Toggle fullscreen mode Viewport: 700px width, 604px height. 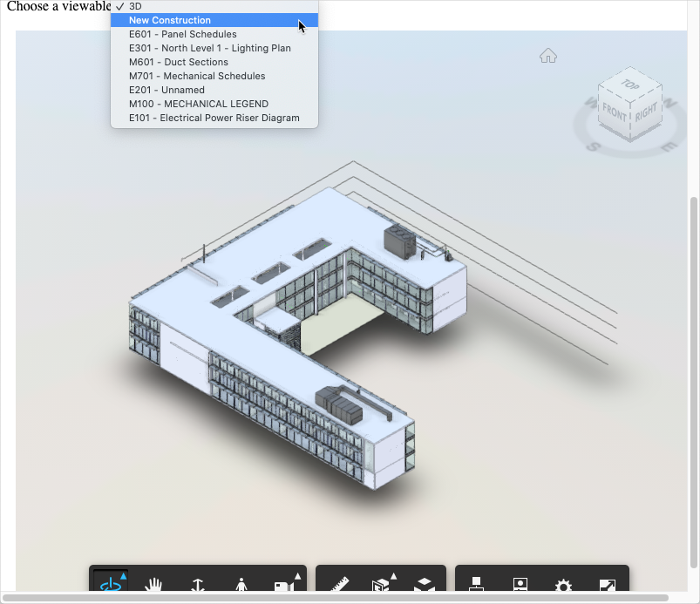coord(608,586)
